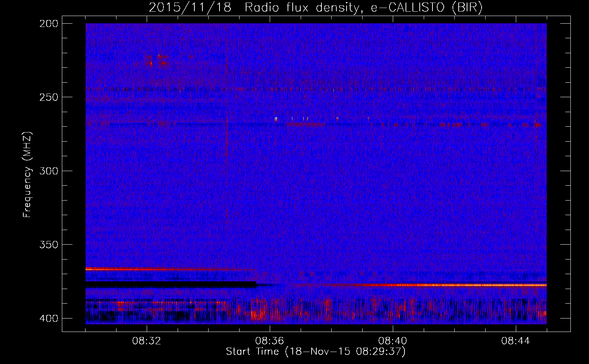Click the plot title 'Radio flux density, e-CALLISTO (BIR)'
This screenshot has width=589, height=364.
pos(363,7)
